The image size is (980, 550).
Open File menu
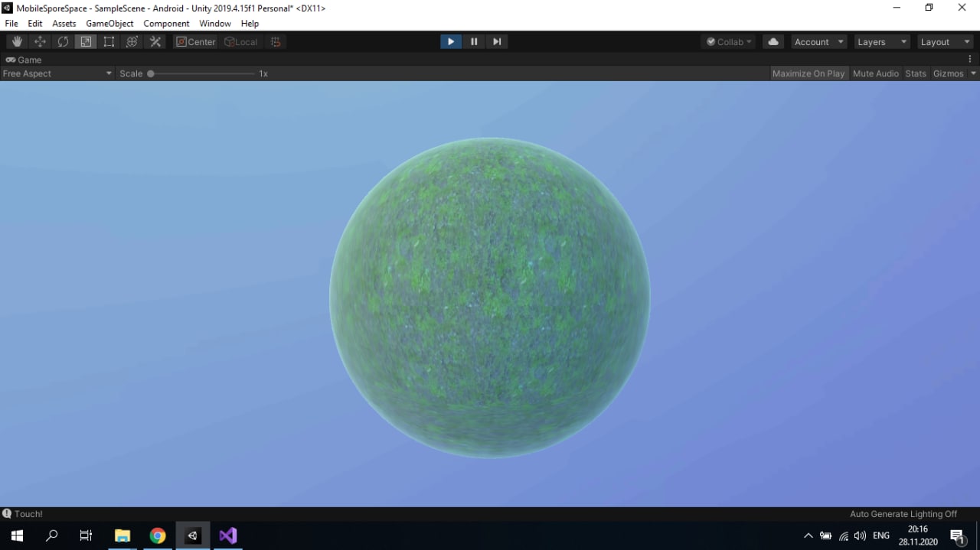coord(11,24)
